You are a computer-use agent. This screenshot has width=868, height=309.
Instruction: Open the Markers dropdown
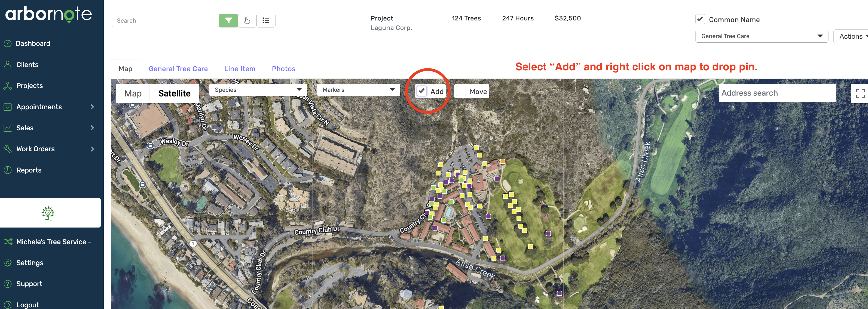pyautogui.click(x=358, y=90)
